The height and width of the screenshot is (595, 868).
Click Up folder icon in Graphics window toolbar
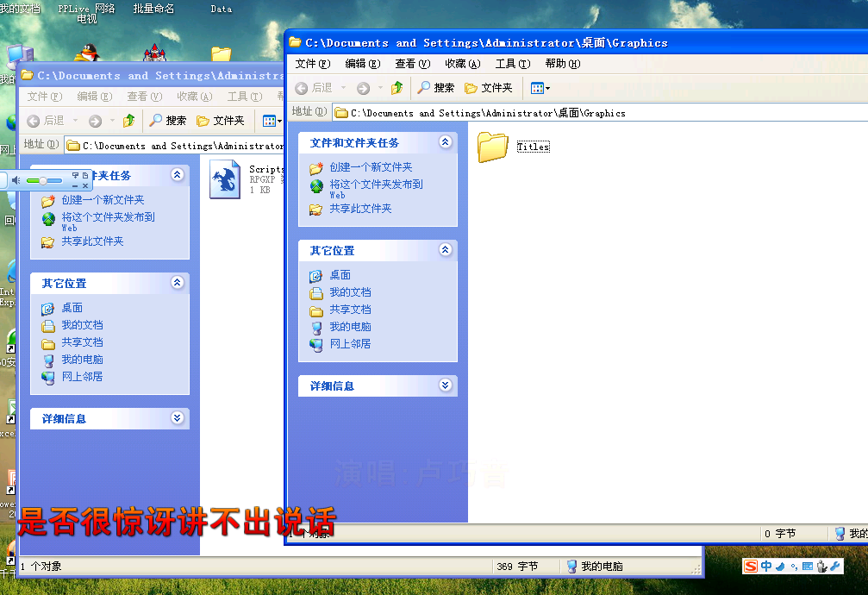(x=397, y=88)
